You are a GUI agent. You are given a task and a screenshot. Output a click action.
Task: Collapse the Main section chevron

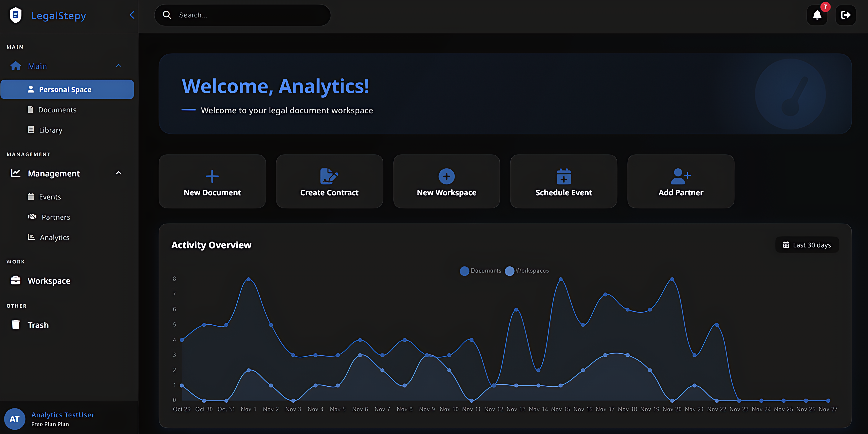(119, 66)
